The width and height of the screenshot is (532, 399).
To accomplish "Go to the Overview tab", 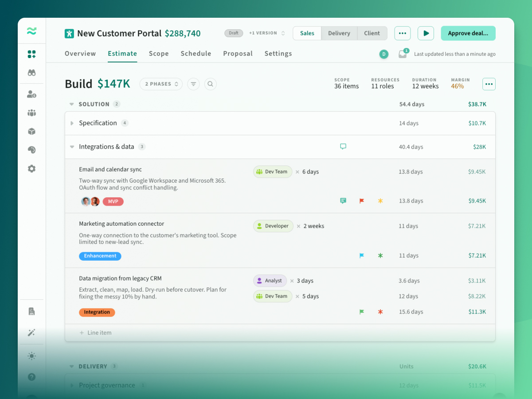I will coord(80,54).
